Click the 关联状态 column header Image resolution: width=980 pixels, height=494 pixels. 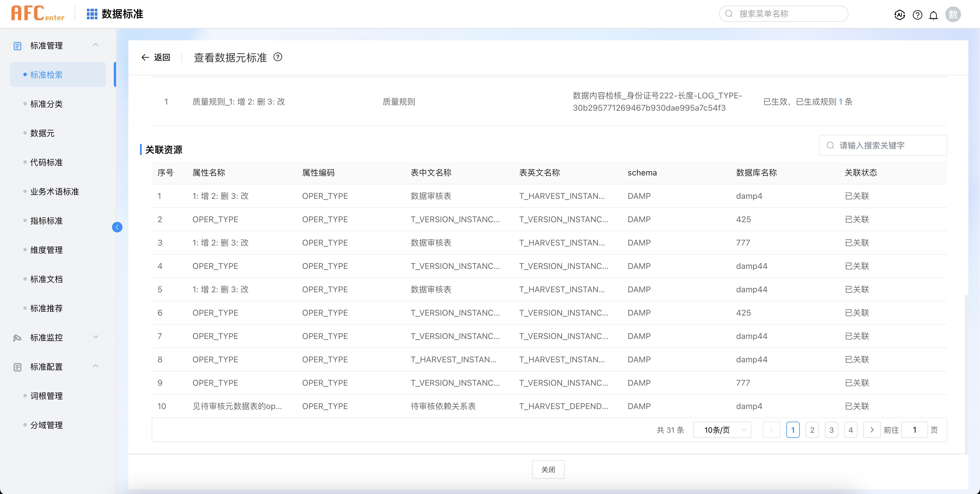pos(861,173)
